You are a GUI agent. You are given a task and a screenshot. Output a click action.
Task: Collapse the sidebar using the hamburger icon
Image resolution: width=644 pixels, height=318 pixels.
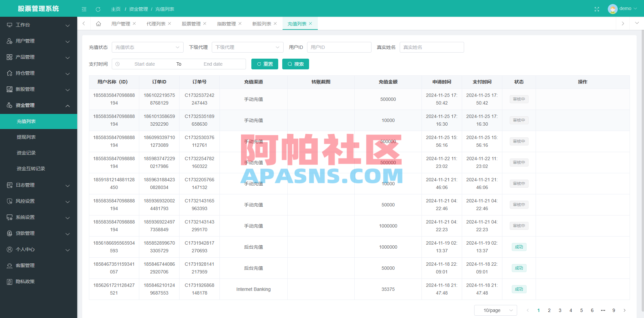click(x=84, y=9)
